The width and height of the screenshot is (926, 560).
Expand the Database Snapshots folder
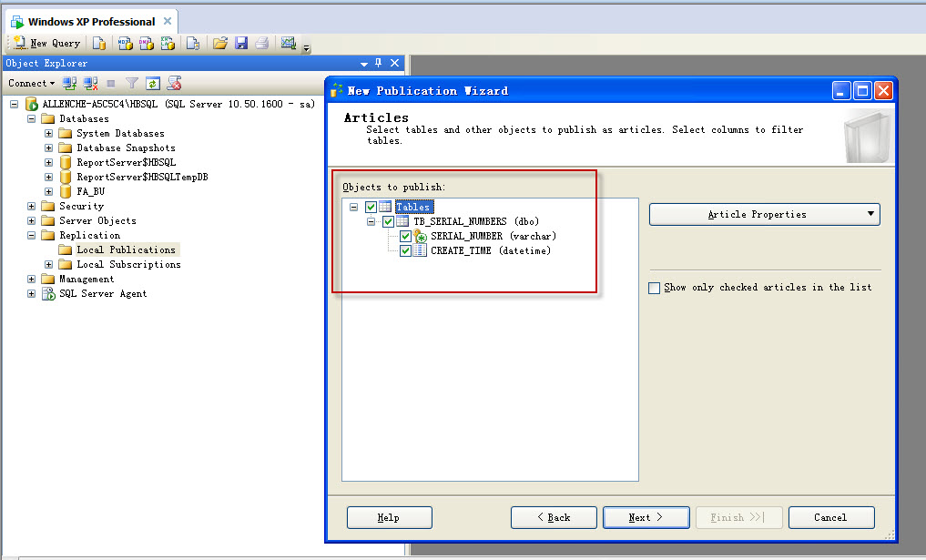tap(48, 148)
